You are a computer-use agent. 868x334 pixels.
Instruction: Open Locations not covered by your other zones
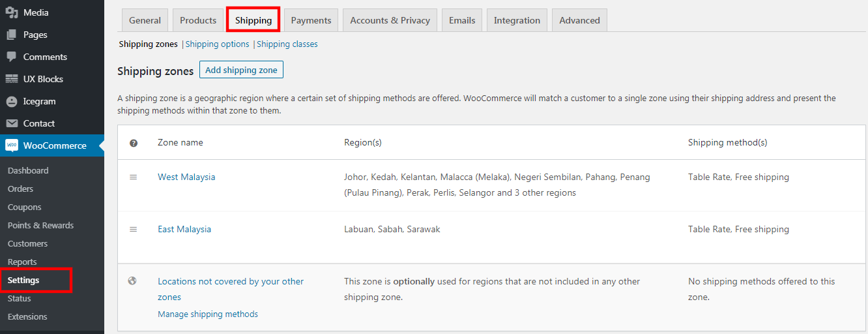[231, 289]
